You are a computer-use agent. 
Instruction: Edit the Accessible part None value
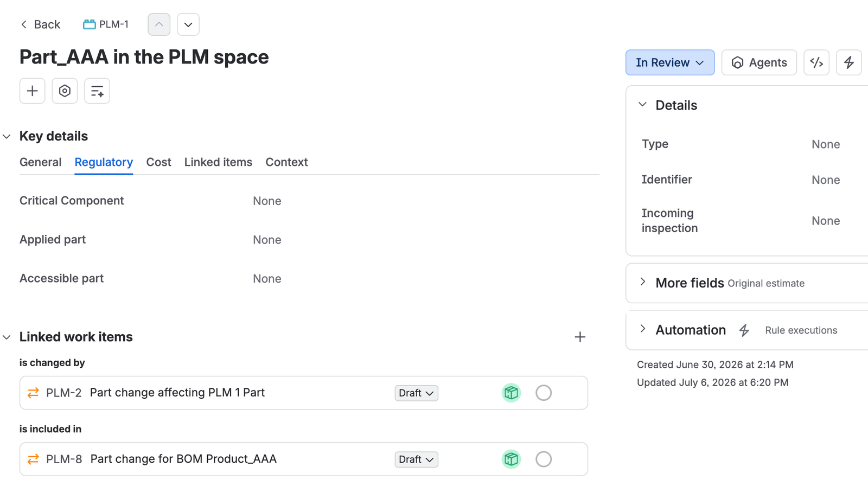coord(267,279)
